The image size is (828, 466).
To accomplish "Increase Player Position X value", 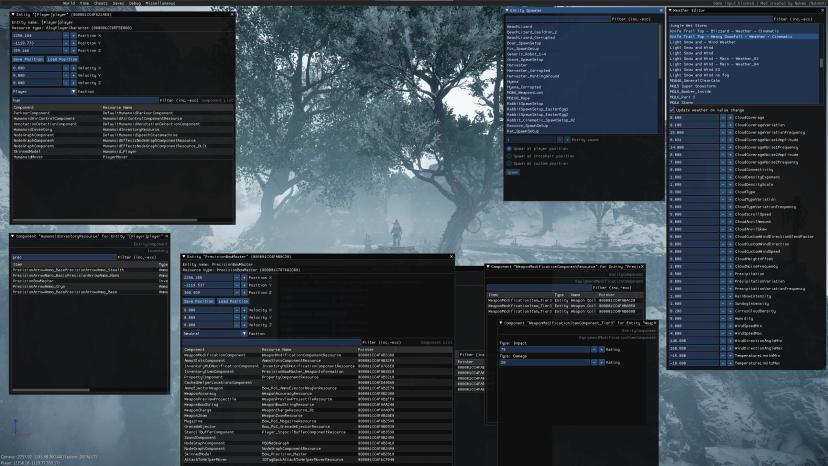I will click(x=73, y=35).
